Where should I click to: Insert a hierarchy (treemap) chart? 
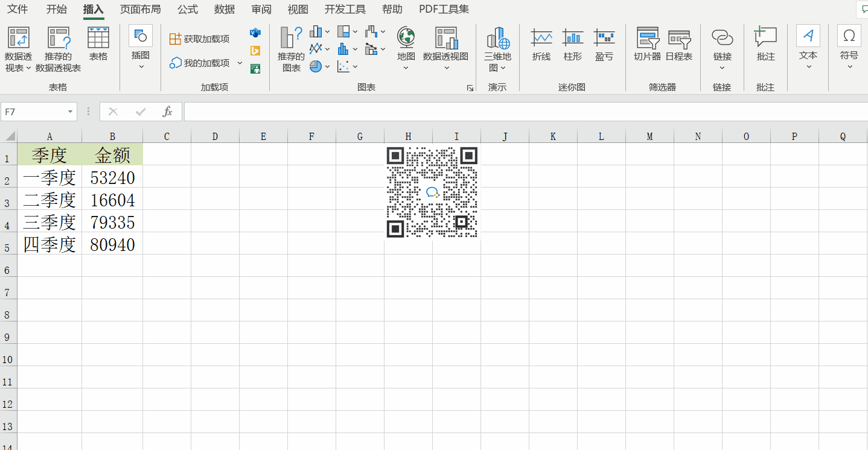click(343, 31)
